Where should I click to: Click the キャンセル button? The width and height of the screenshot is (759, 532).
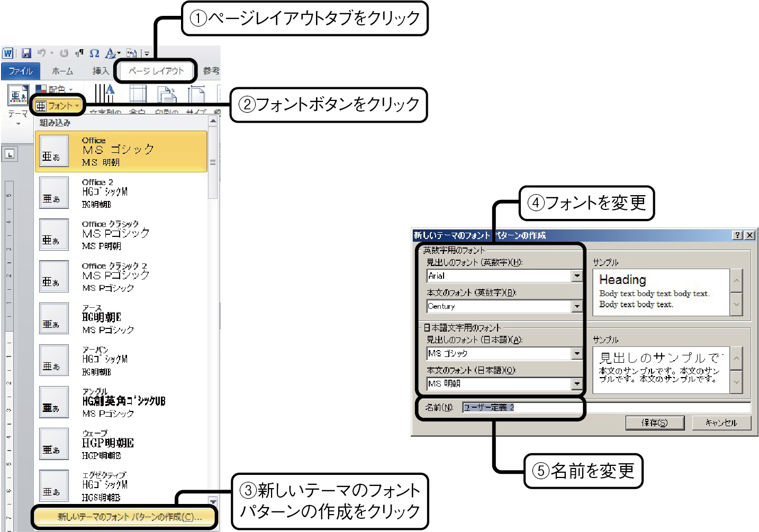click(x=721, y=423)
